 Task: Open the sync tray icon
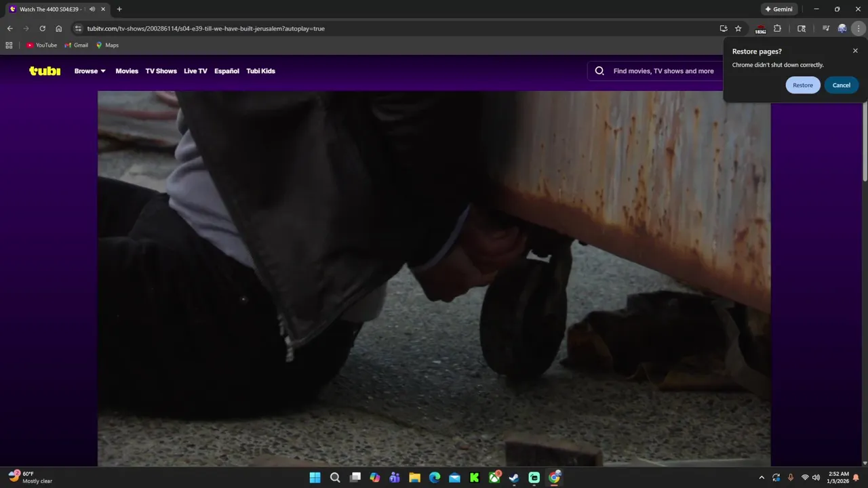pyautogui.click(x=776, y=478)
